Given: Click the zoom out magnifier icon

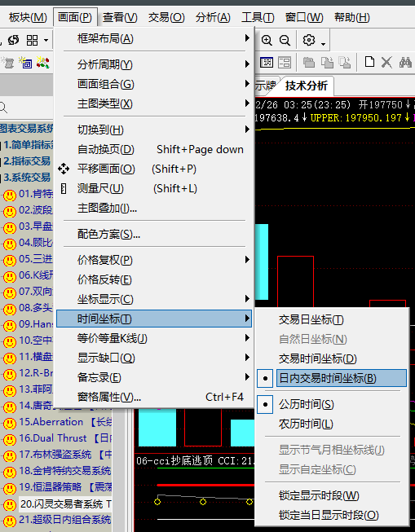Looking at the screenshot, I should [x=285, y=41].
